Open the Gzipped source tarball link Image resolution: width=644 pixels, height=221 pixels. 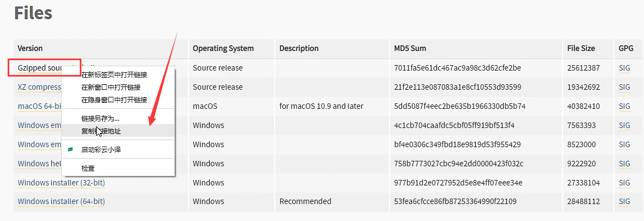[39, 68]
